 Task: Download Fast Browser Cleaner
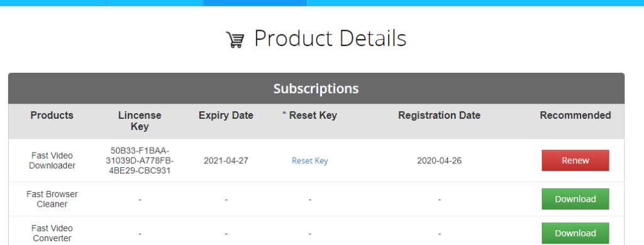tap(575, 199)
